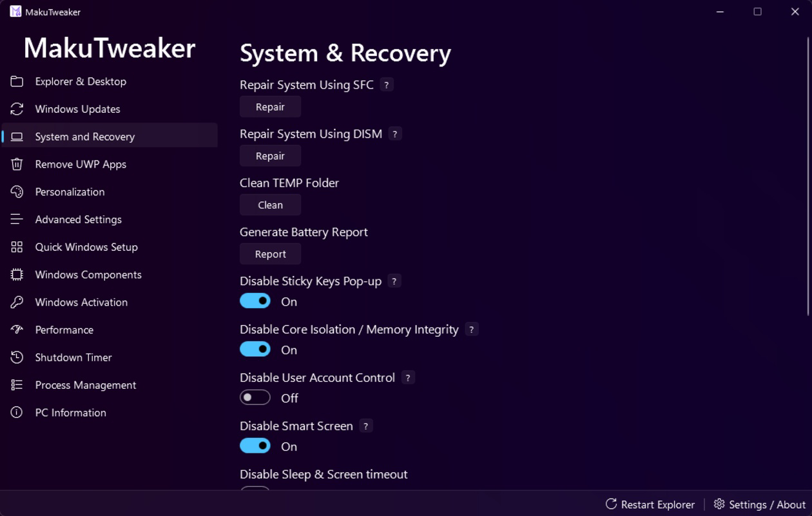812x516 pixels.
Task: Click the Shutdown Timer clock icon
Action: pos(17,357)
